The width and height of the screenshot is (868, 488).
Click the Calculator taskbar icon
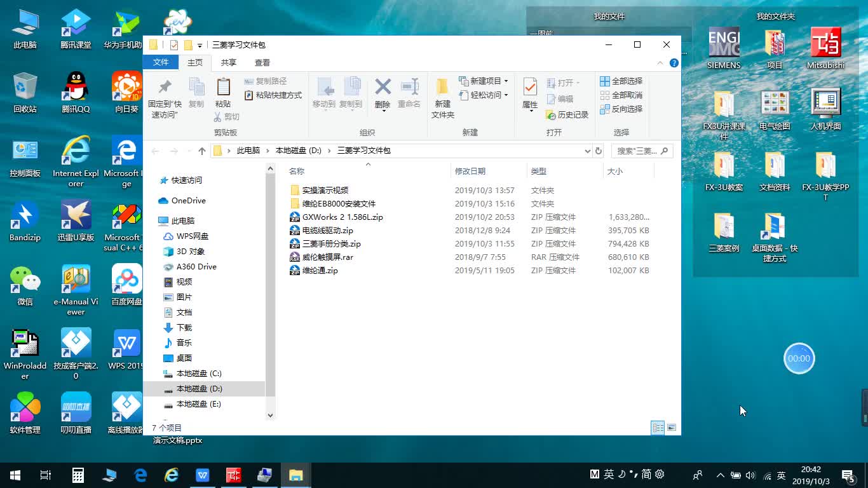coord(78,475)
